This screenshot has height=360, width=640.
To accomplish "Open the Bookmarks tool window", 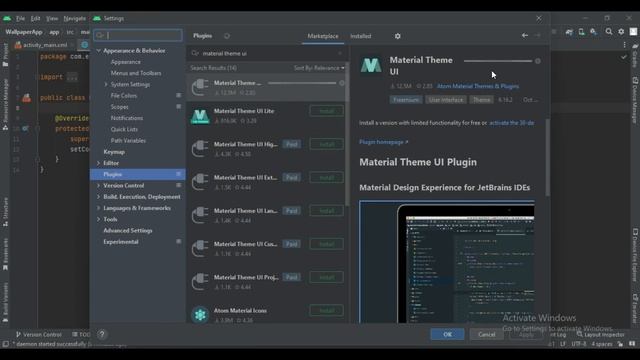I will pos(5,254).
